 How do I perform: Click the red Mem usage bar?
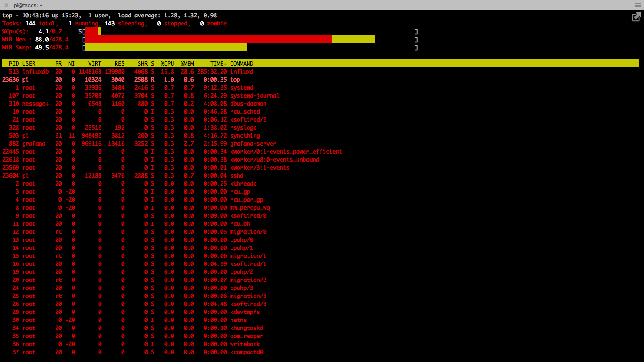(208, 40)
